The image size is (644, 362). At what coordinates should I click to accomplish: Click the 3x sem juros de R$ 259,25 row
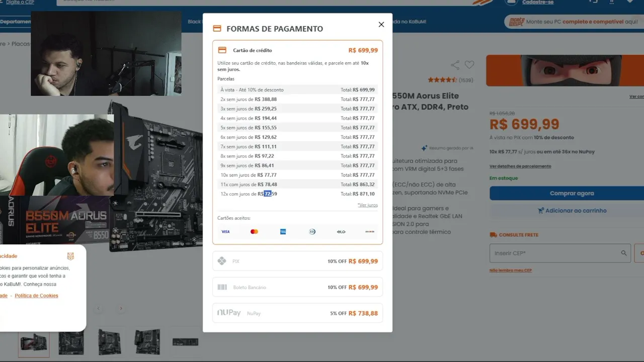pos(298,109)
